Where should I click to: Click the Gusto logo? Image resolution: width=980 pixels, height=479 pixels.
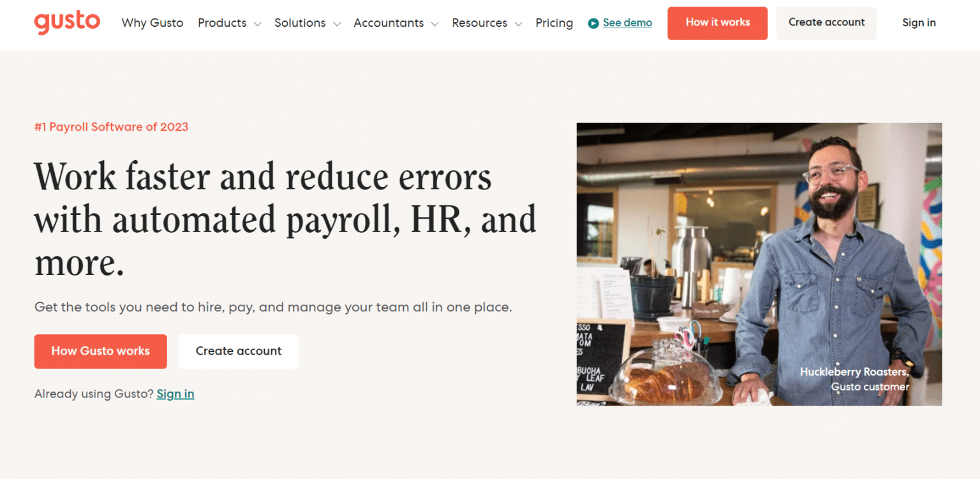click(x=67, y=22)
